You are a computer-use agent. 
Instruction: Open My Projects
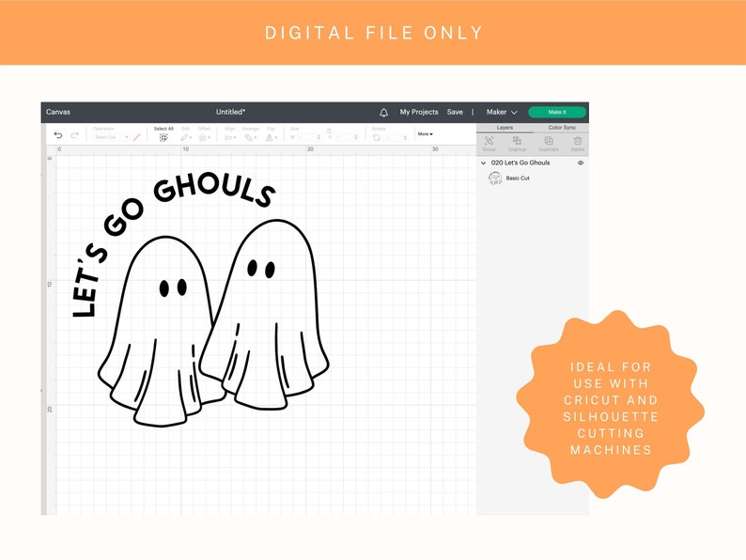(419, 113)
